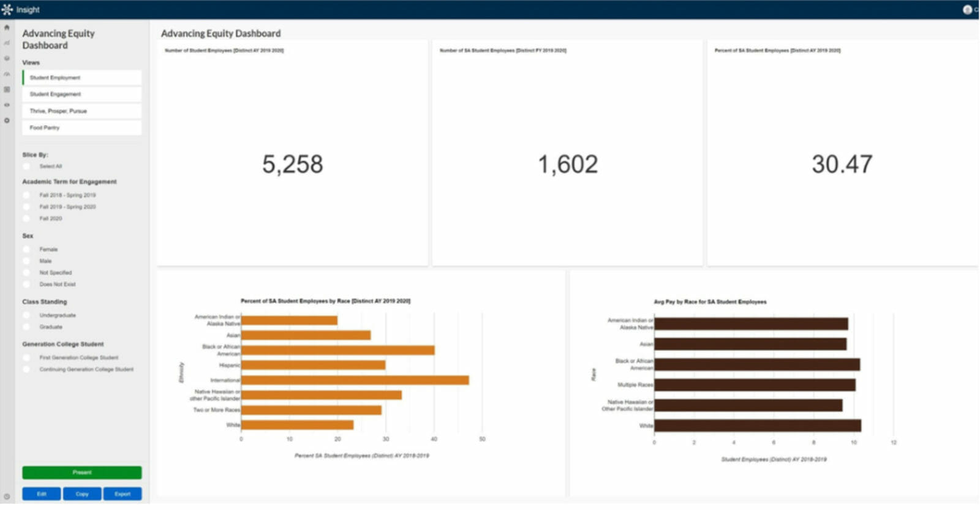This screenshot has width=980, height=510.
Task: Click the eye icon in left rail
Action: pos(7,105)
